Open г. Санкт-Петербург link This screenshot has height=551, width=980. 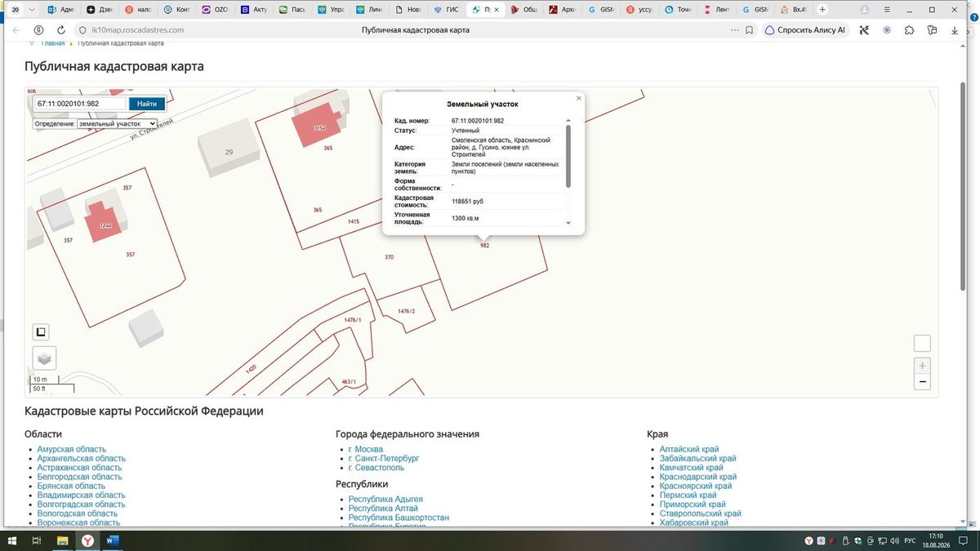click(x=383, y=459)
